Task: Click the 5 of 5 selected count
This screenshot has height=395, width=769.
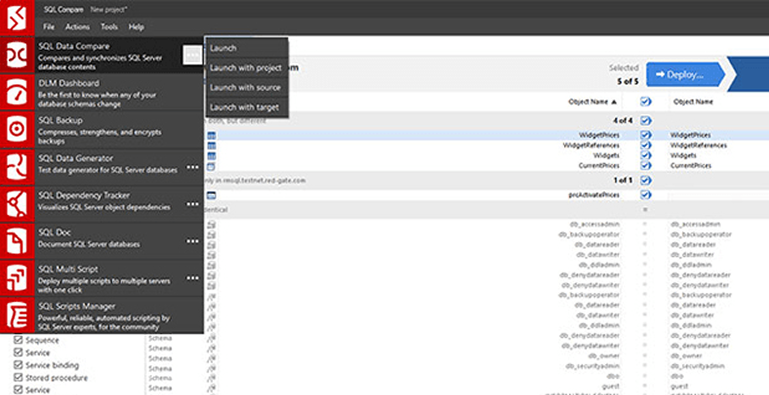Action: point(628,81)
